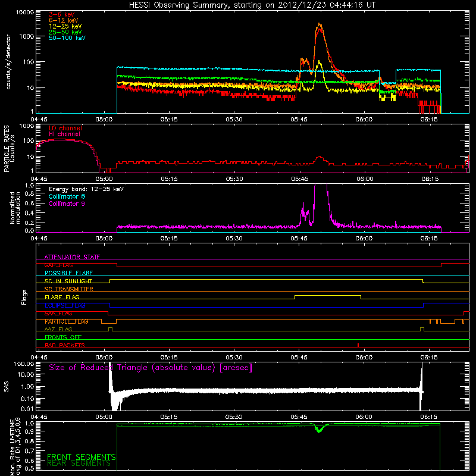Click the 10000 y-axis tick label
Image resolution: width=476 pixels, height=476 pixels.
(25, 12)
